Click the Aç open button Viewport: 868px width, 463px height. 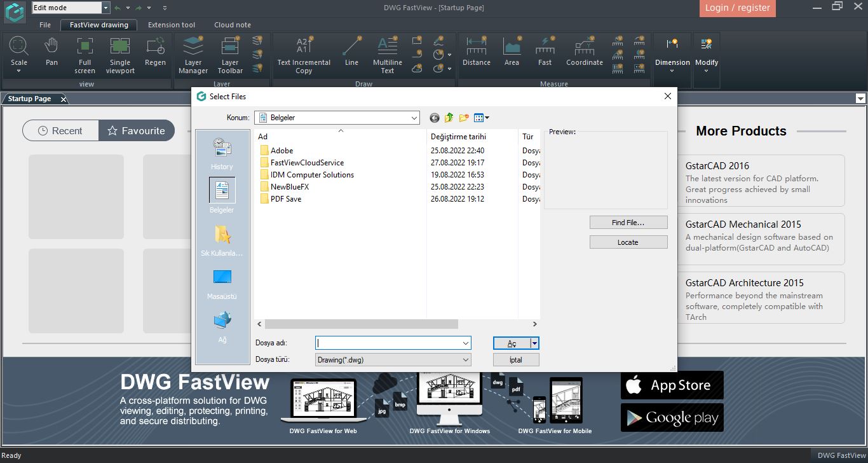coord(512,343)
